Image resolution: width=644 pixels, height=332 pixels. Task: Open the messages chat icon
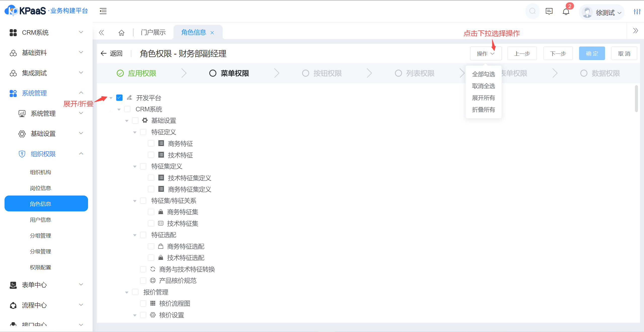coord(549,11)
